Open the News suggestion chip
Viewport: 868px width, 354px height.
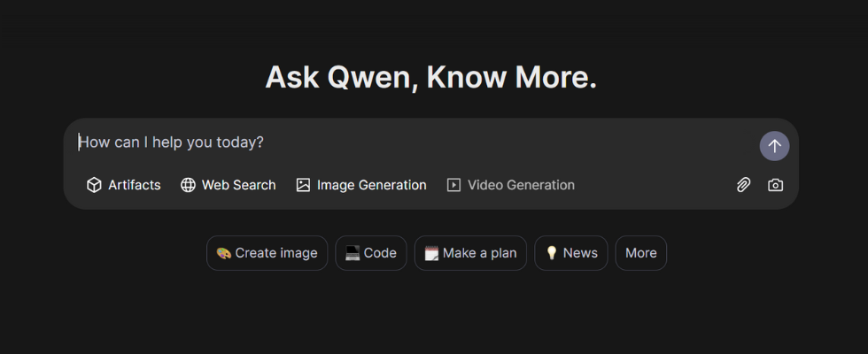point(580,253)
